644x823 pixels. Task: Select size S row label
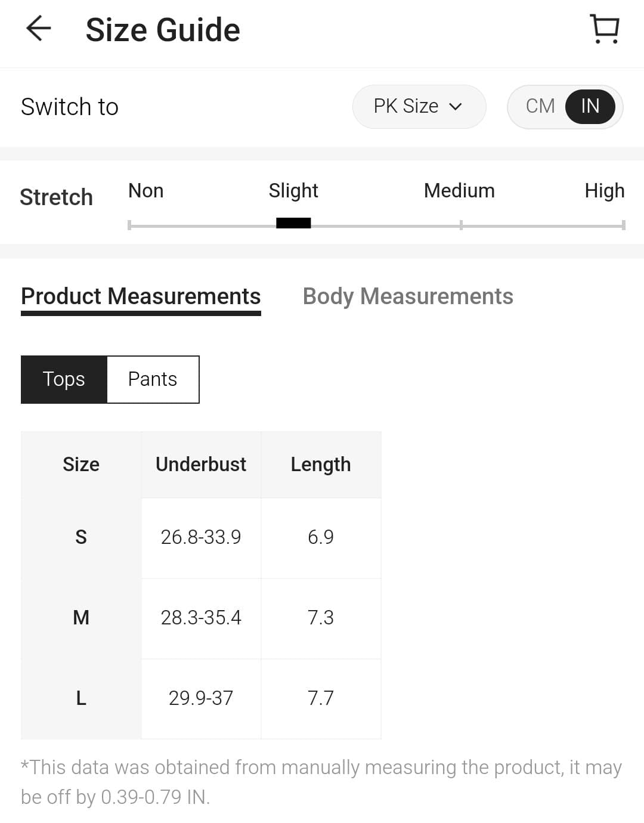coord(81,537)
